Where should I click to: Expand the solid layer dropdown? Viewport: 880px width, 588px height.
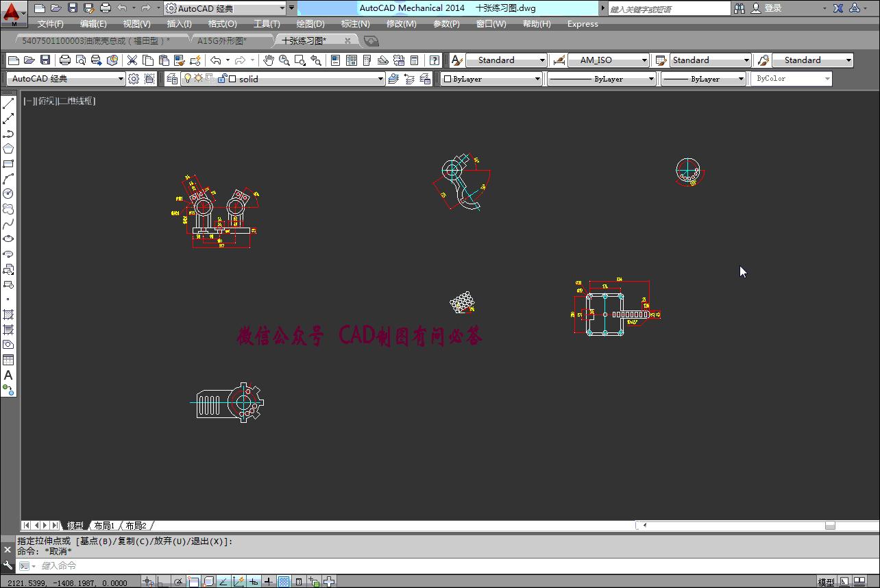click(380, 79)
